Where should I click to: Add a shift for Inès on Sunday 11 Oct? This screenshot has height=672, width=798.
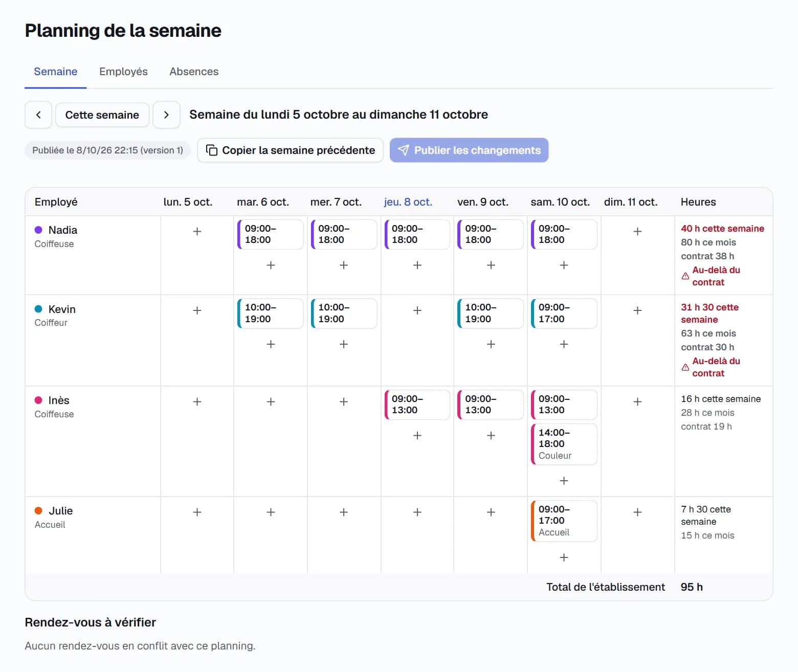click(637, 402)
